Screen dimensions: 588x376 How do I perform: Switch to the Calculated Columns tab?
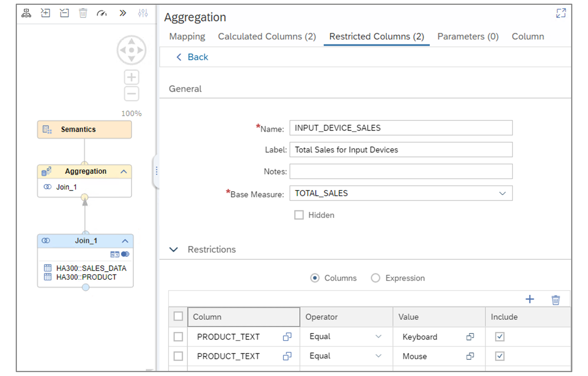pyautogui.click(x=267, y=37)
